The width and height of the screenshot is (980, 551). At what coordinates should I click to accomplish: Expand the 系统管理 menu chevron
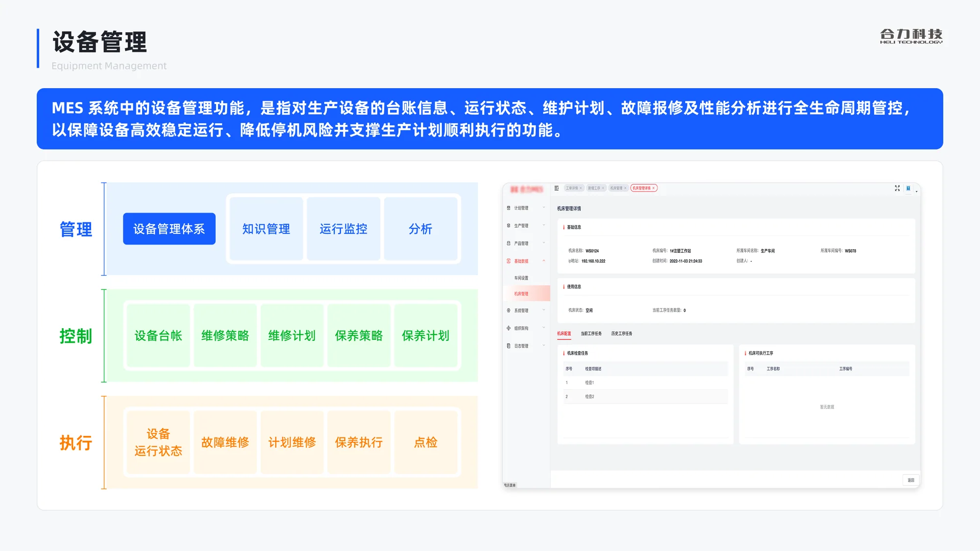(x=544, y=310)
